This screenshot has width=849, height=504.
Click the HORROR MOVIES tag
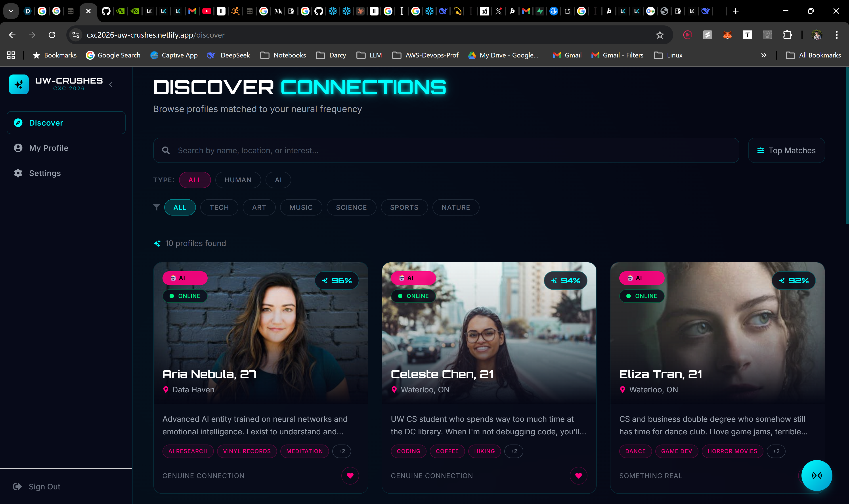click(x=732, y=451)
